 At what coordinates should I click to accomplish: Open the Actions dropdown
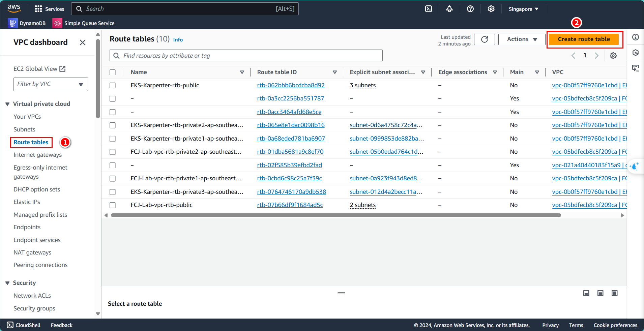[x=522, y=39]
